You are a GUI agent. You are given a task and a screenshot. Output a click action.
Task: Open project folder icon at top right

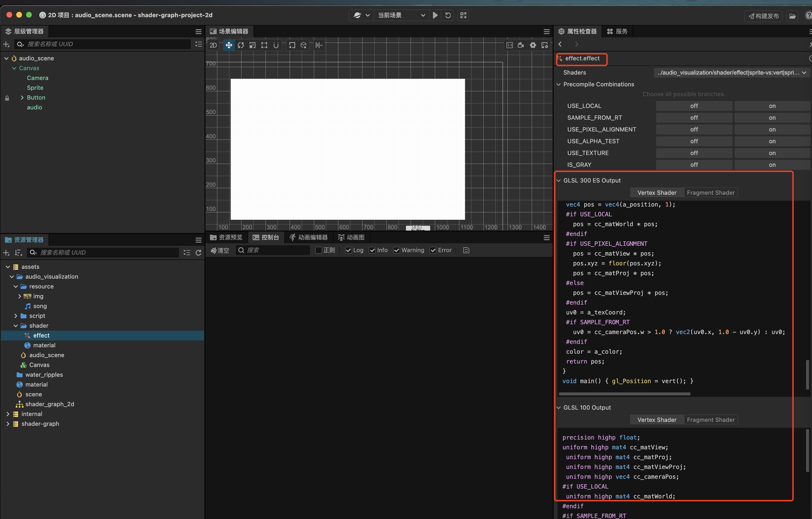click(x=792, y=16)
